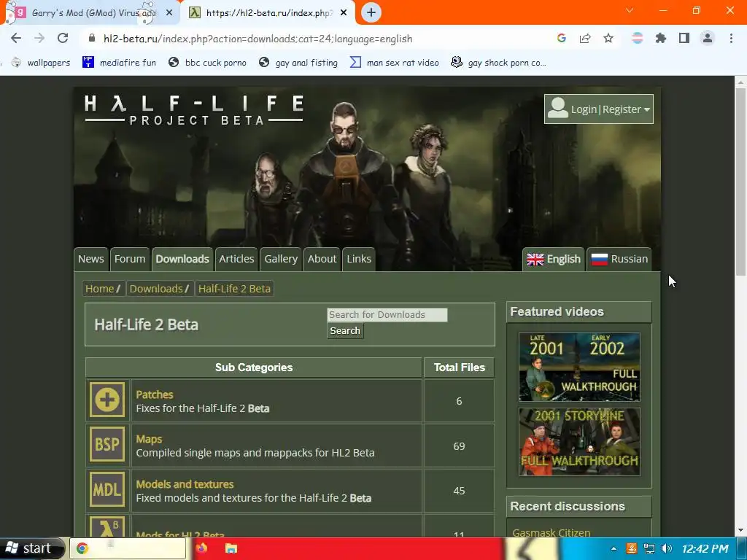747x560 pixels.
Task: Click the browser address bar URL
Action: click(258, 39)
